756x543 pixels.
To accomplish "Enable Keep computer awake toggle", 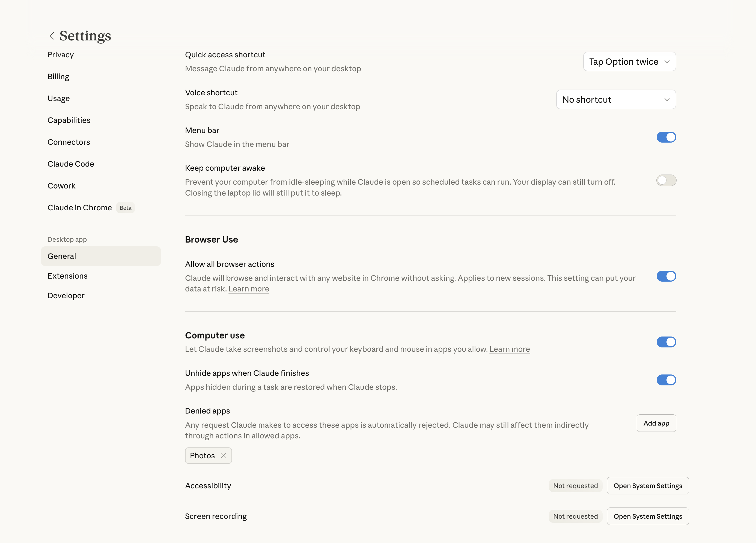I will [666, 181].
